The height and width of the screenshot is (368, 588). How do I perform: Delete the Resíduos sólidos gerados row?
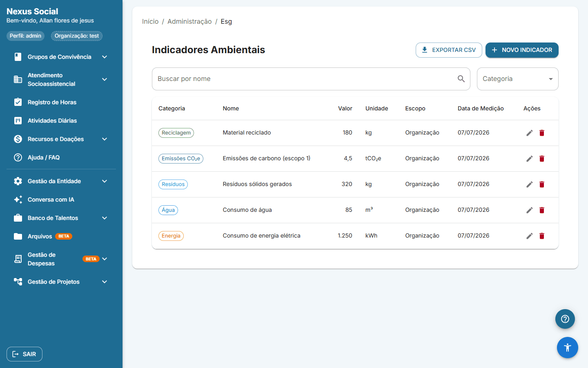tap(542, 184)
